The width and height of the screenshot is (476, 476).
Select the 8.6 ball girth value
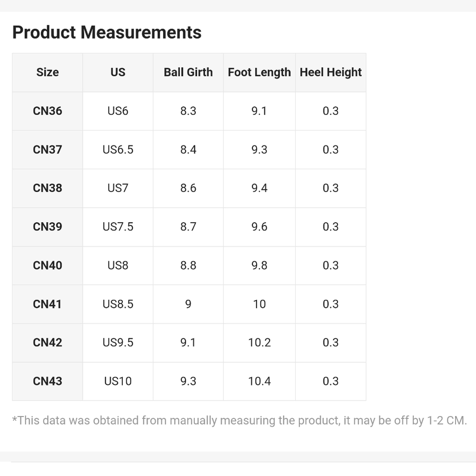point(188,188)
